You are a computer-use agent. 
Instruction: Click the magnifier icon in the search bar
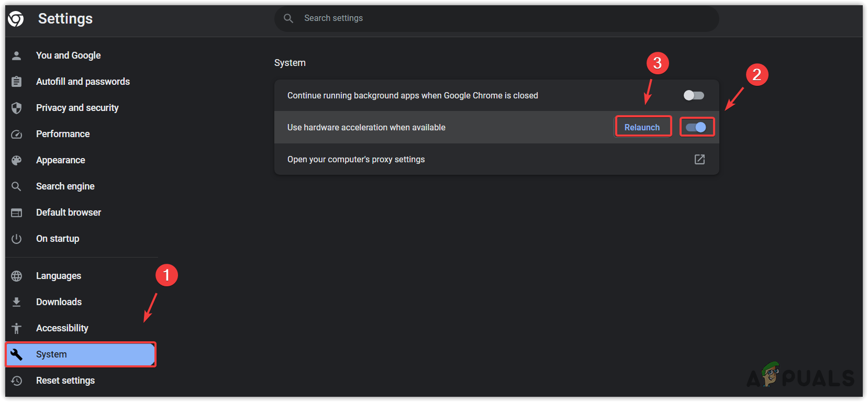pyautogui.click(x=288, y=18)
